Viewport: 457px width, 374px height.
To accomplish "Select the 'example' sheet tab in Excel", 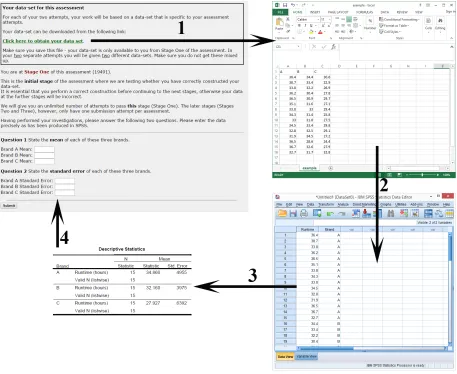I will tap(309, 168).
